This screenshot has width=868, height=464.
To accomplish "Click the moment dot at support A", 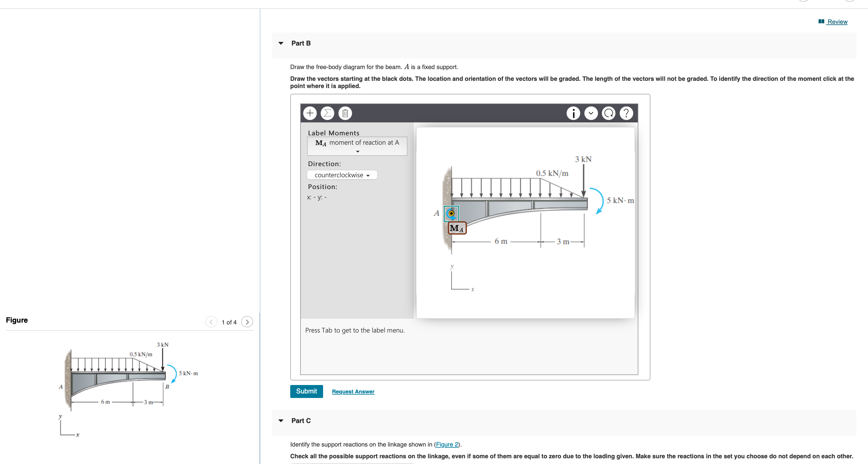I will (451, 213).
